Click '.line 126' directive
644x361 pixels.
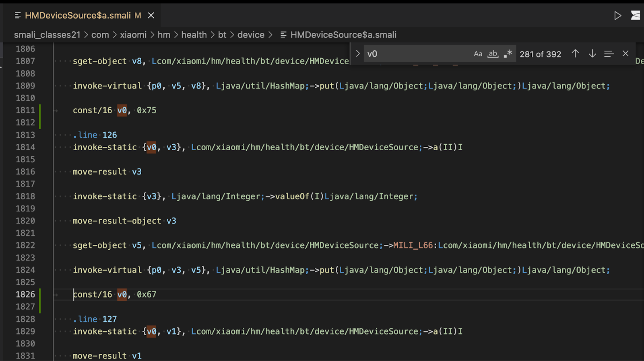pyautogui.click(x=95, y=135)
